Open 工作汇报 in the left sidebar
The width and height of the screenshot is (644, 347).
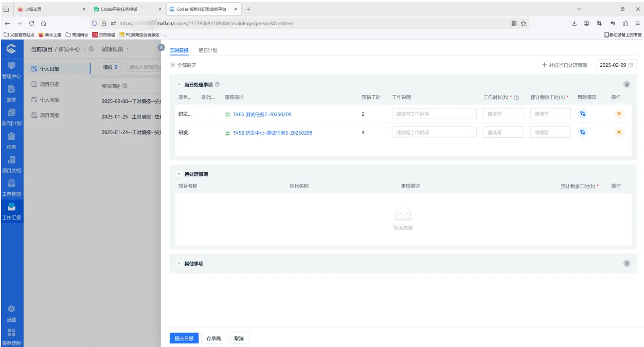pos(11,212)
